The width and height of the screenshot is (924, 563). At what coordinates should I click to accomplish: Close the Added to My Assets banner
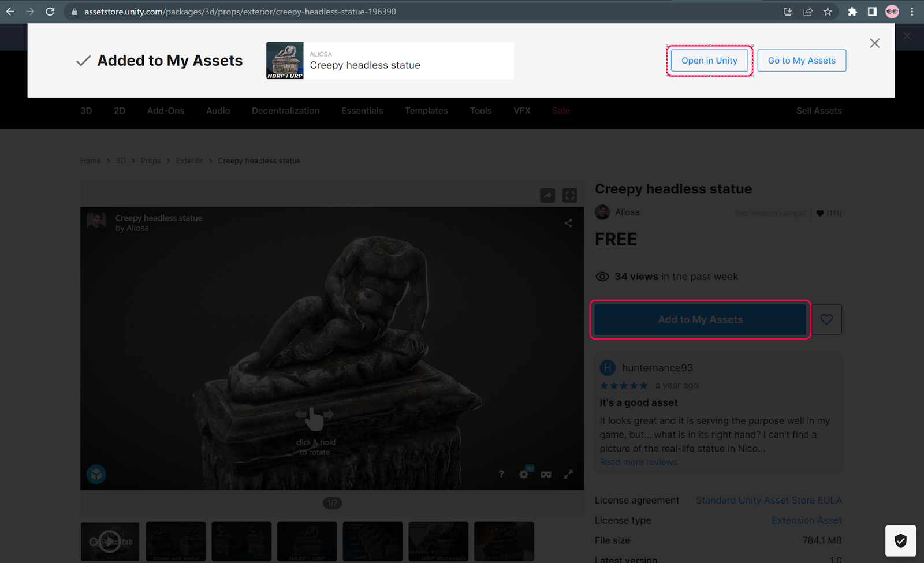pyautogui.click(x=875, y=43)
